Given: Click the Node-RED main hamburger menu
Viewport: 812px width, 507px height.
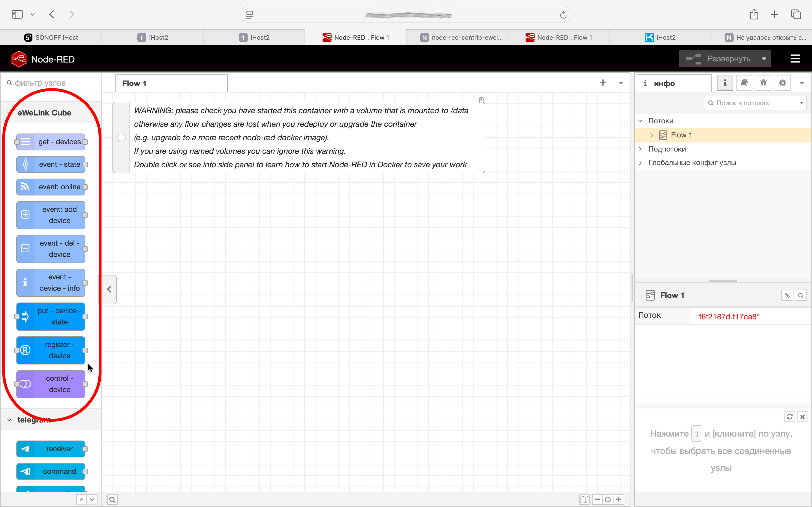Looking at the screenshot, I should click(795, 59).
